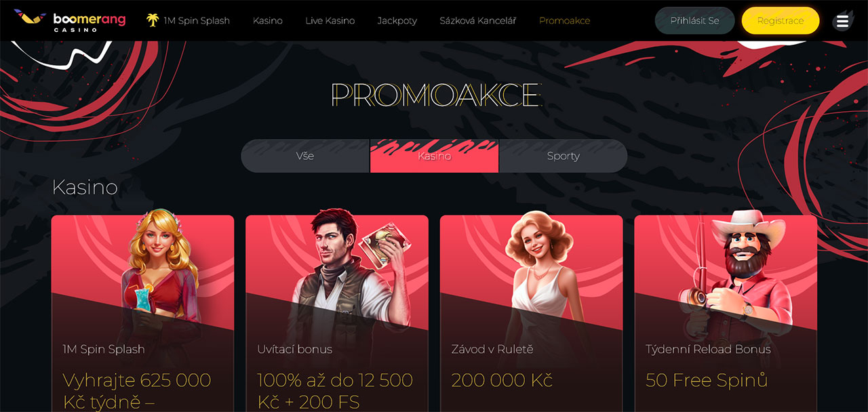Viewport: 868px width, 412px height.
Task: Switch to the Sporty promotions tab
Action: tap(564, 156)
